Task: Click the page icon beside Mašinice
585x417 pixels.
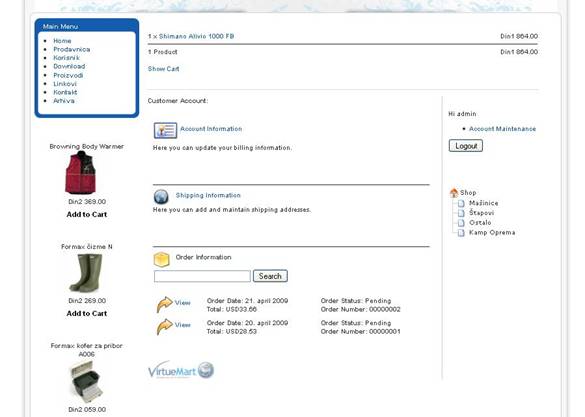Action: coord(461,203)
